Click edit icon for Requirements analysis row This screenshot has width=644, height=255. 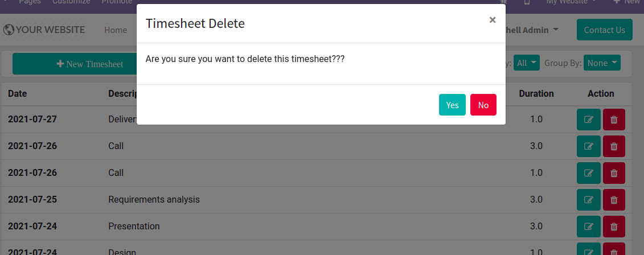589,200
